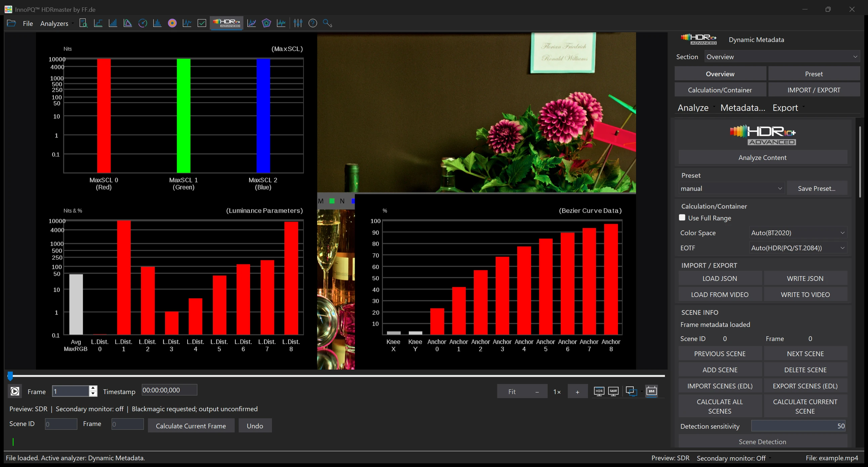Click LOAD FROM VIDEO button

[x=720, y=295]
